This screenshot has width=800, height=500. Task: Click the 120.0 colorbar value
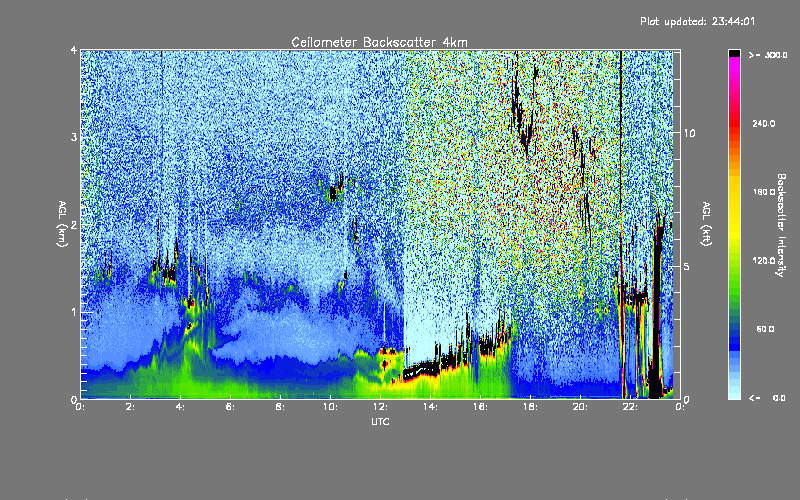tap(764, 261)
